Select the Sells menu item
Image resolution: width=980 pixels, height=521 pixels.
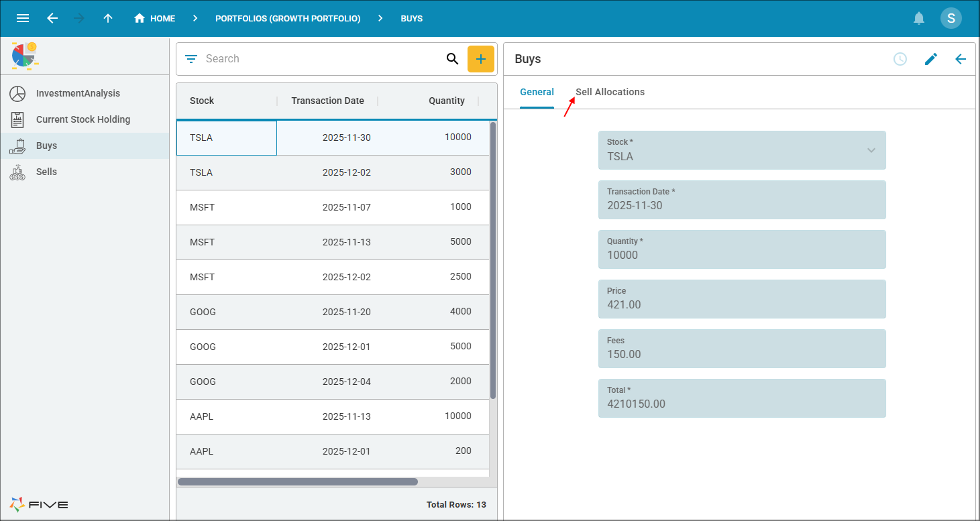85,172
